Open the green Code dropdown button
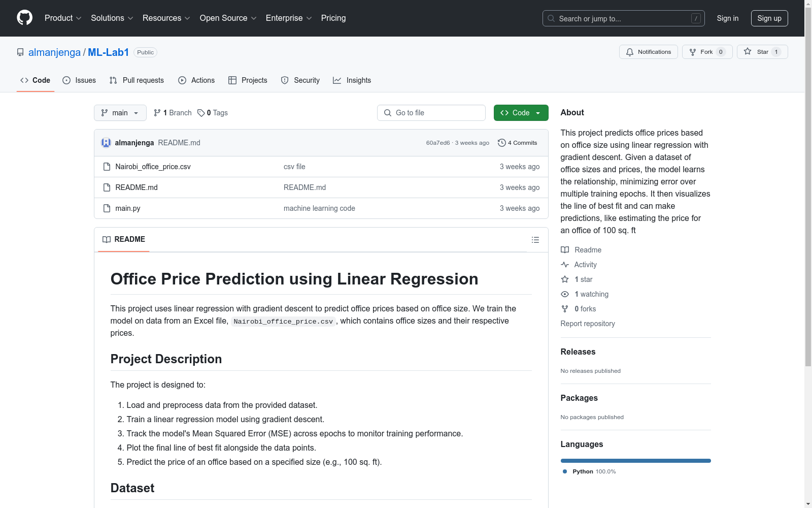The width and height of the screenshot is (812, 508). pos(521,113)
